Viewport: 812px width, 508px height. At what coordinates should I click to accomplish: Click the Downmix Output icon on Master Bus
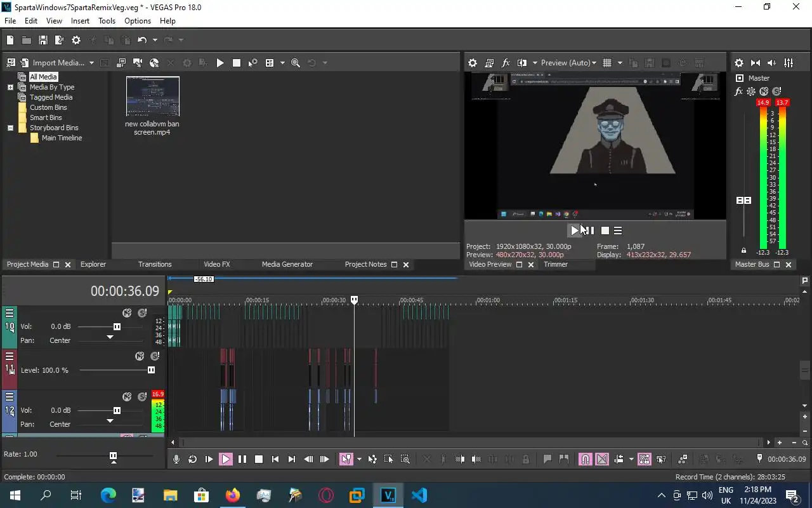coord(756,63)
